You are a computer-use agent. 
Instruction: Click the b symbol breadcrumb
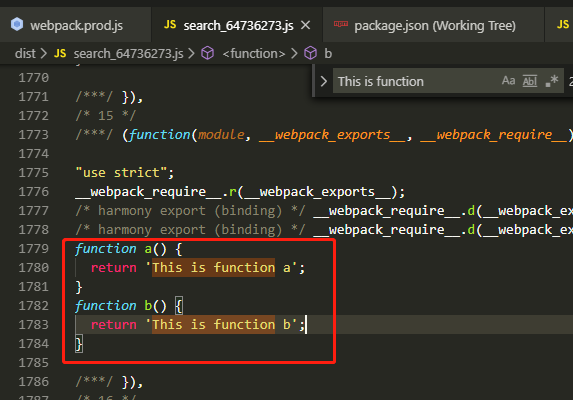click(x=328, y=54)
